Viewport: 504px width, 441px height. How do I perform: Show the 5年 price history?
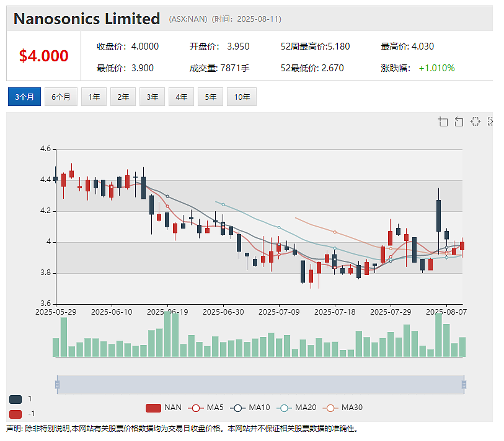(x=211, y=97)
